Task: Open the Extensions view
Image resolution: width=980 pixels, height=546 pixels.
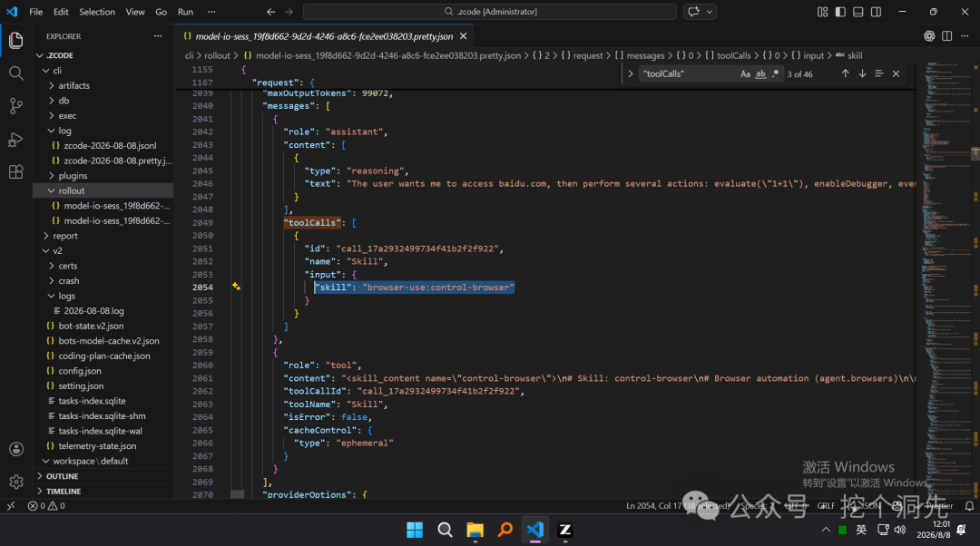Action: [x=16, y=171]
